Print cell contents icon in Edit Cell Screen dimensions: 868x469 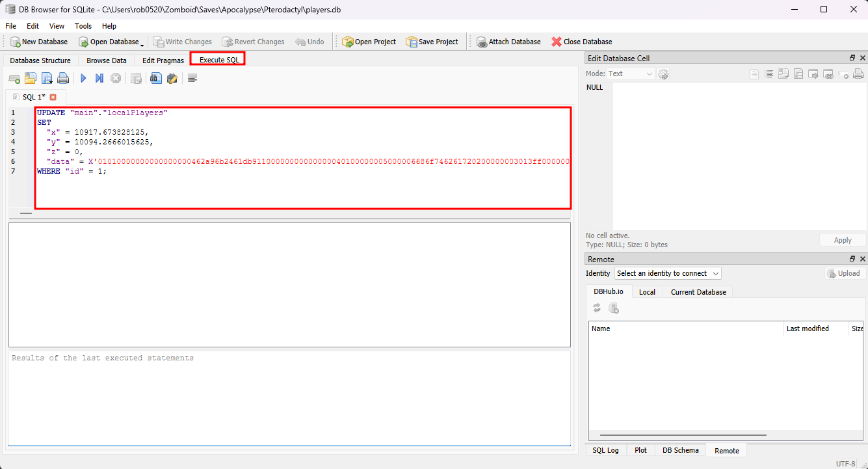pyautogui.click(x=858, y=74)
